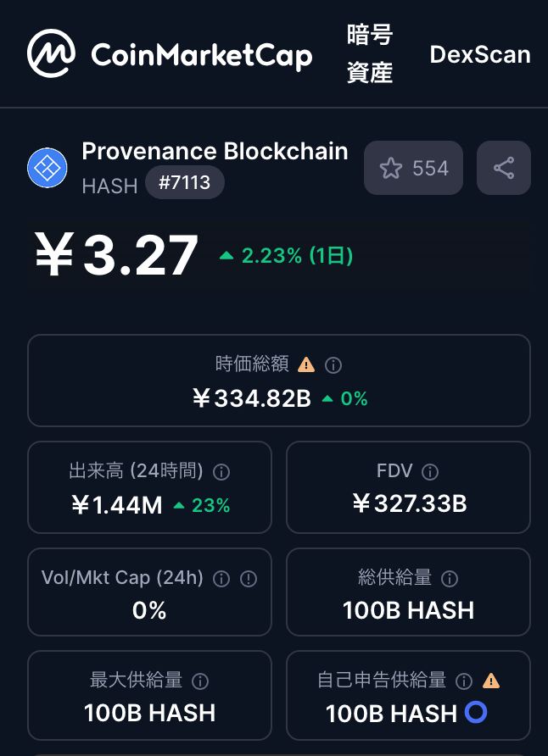Click the info icon next to 出来高 (24時間)
548x756 pixels.
[x=221, y=471]
